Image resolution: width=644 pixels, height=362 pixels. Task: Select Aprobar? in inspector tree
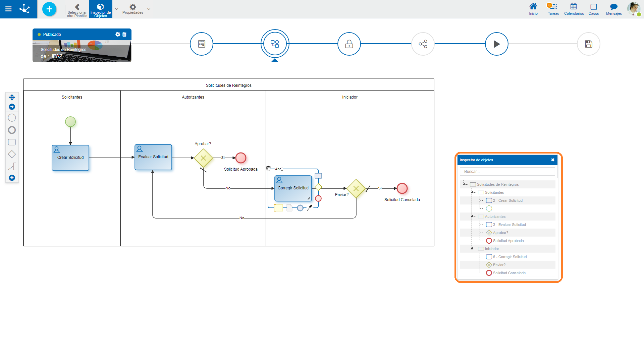507,233
